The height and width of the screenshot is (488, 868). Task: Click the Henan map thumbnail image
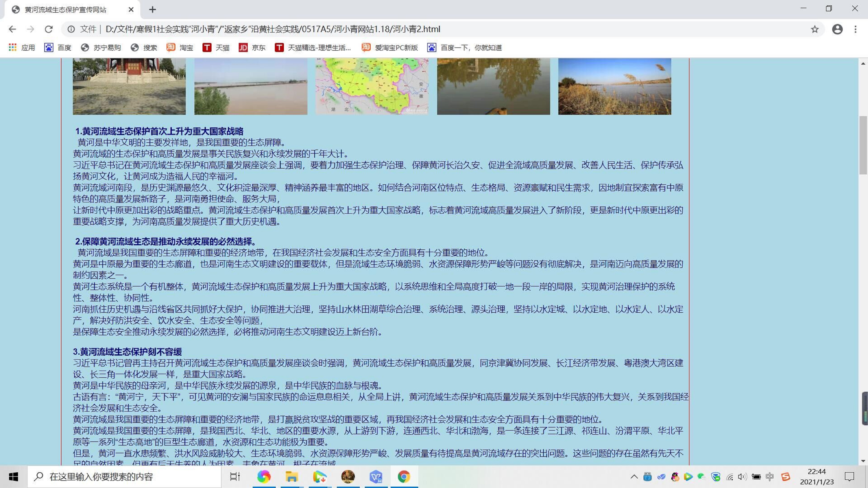(x=372, y=86)
